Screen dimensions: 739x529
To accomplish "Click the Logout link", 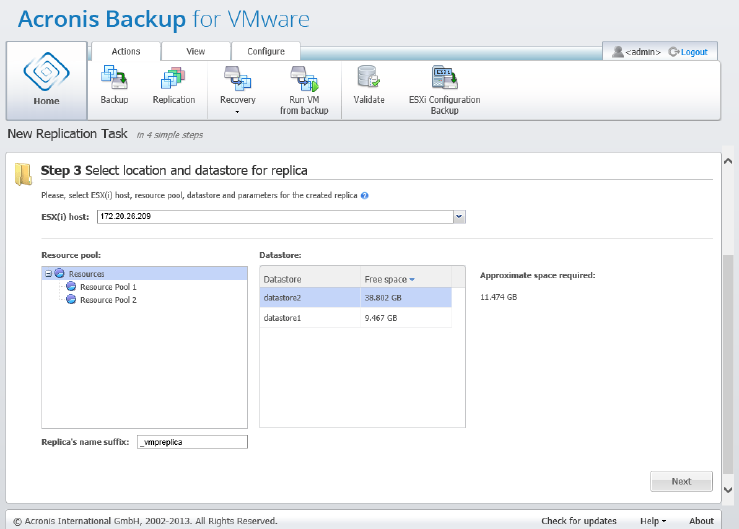I will 691,52.
